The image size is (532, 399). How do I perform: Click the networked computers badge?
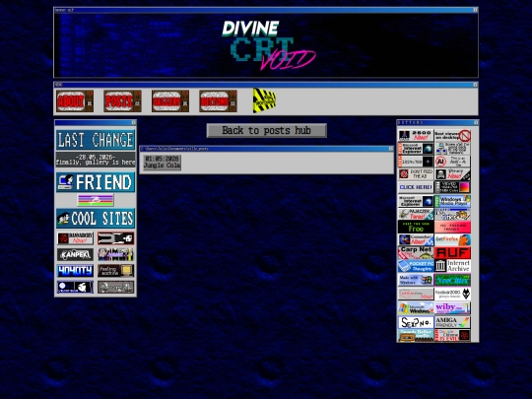(x=452, y=149)
